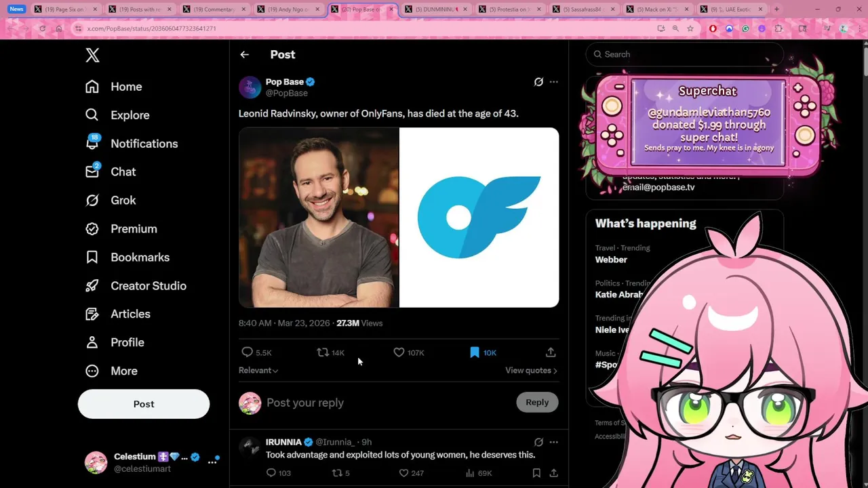Image resolution: width=868 pixels, height=488 pixels.
Task: Like IRUNNIA comment with 247 likes
Action: [x=411, y=473]
